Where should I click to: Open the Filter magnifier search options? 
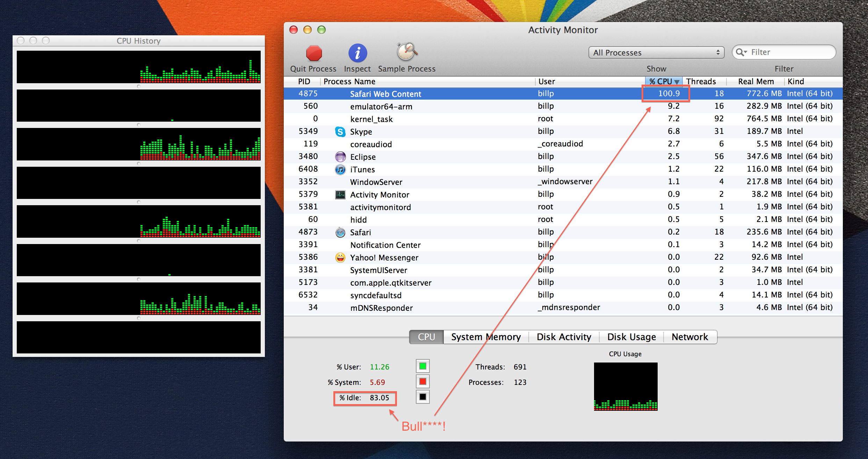tap(741, 52)
